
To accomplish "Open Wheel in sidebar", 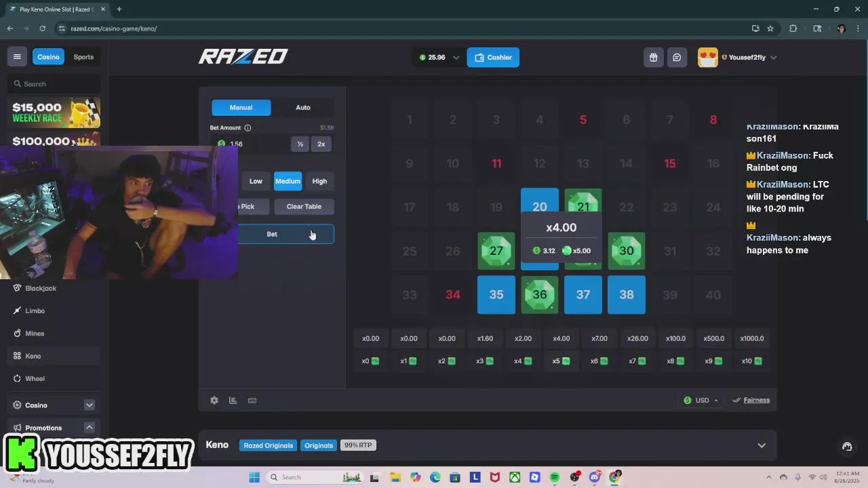I will coord(35,379).
